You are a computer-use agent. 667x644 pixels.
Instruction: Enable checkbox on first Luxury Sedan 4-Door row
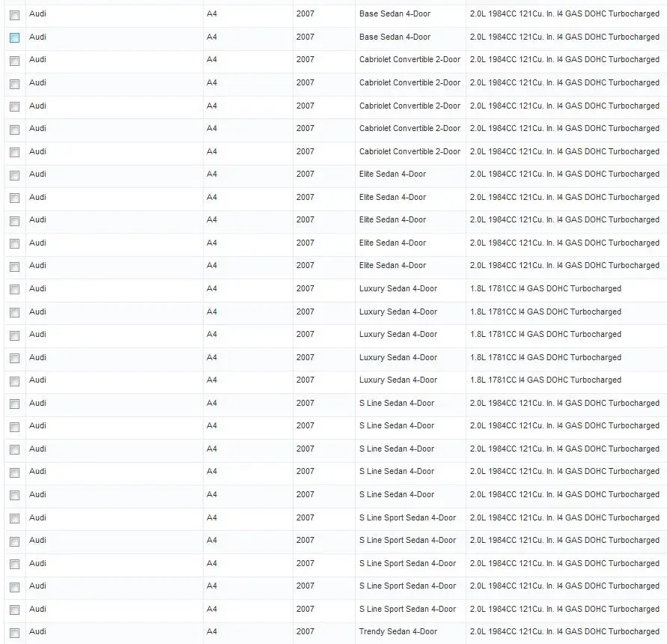click(14, 290)
